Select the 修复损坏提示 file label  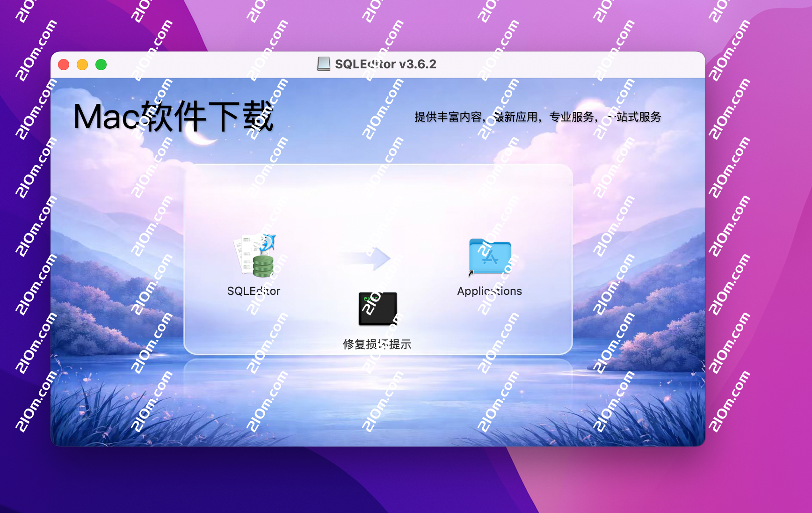point(377,344)
